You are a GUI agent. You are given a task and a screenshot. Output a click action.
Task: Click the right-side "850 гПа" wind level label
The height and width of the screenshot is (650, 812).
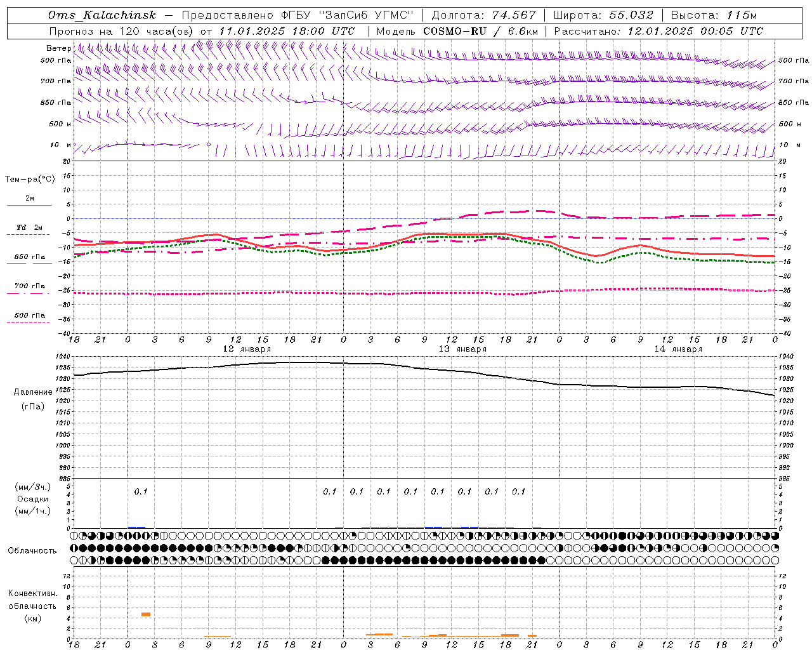pos(794,102)
